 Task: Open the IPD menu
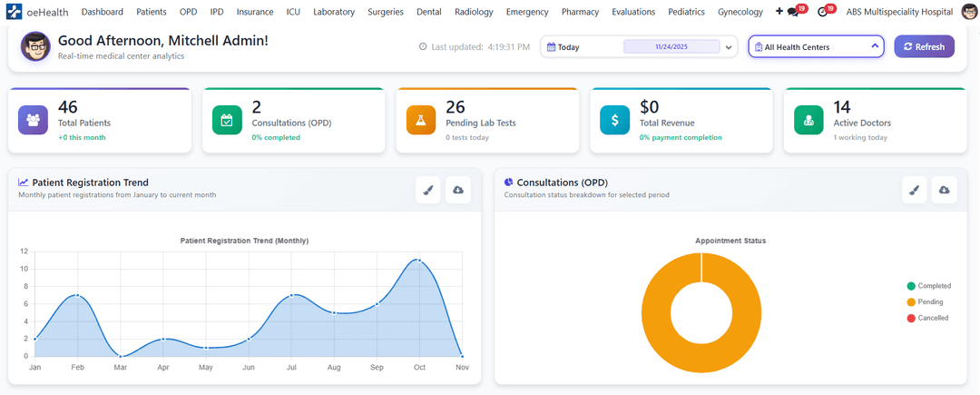pyautogui.click(x=217, y=12)
